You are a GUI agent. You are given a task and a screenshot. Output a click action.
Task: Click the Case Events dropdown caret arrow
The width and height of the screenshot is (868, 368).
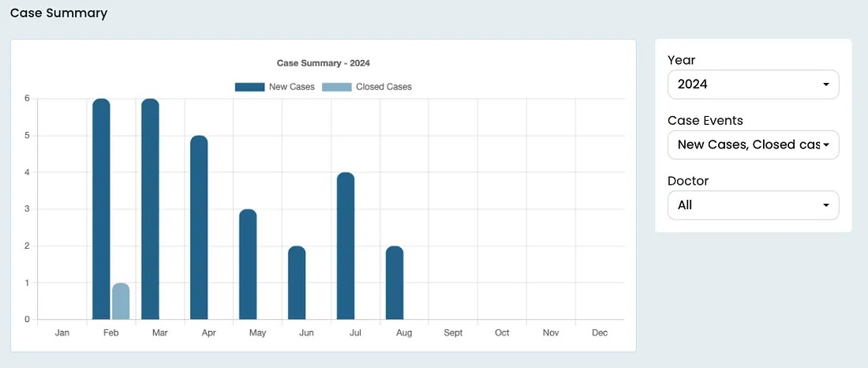(825, 145)
